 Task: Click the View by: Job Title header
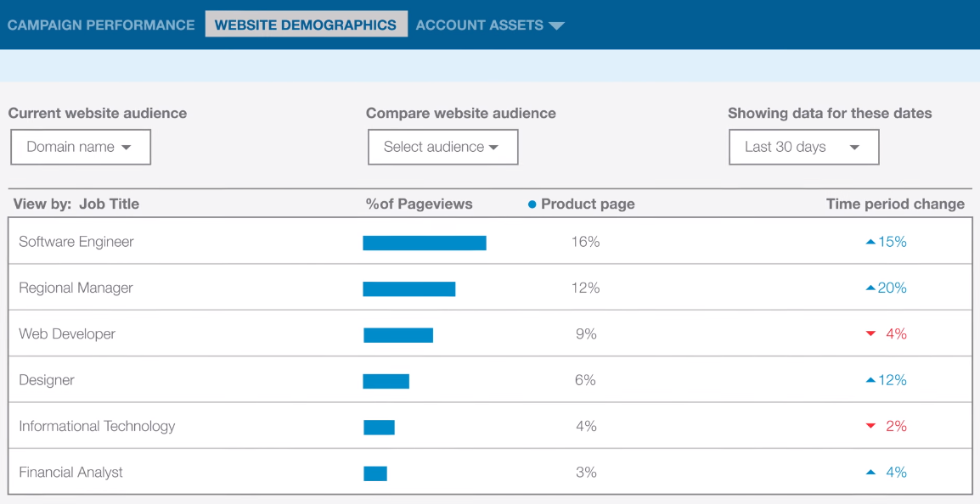[76, 204]
